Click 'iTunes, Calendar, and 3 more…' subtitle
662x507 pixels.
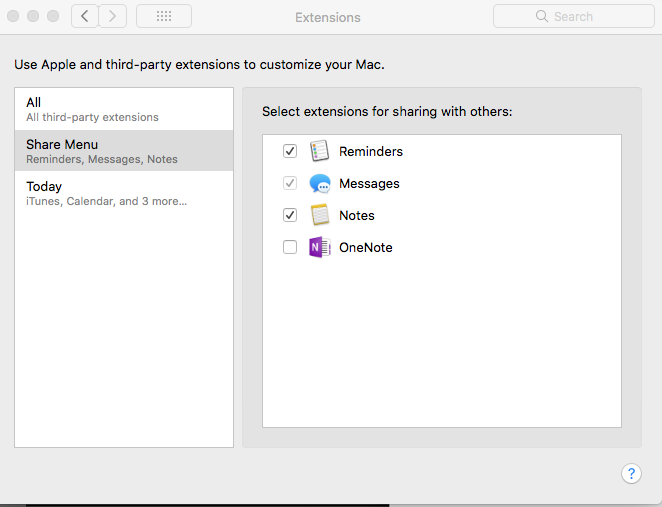pyautogui.click(x=106, y=201)
